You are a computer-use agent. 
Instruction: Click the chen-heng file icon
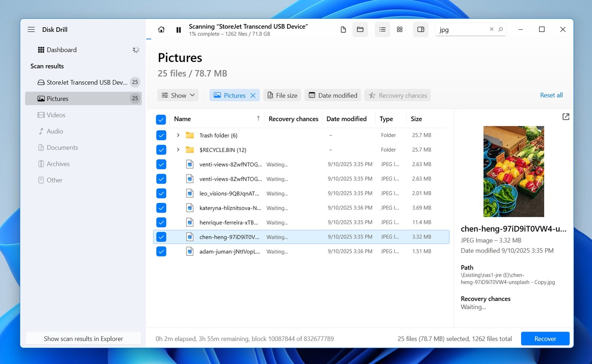tap(190, 237)
